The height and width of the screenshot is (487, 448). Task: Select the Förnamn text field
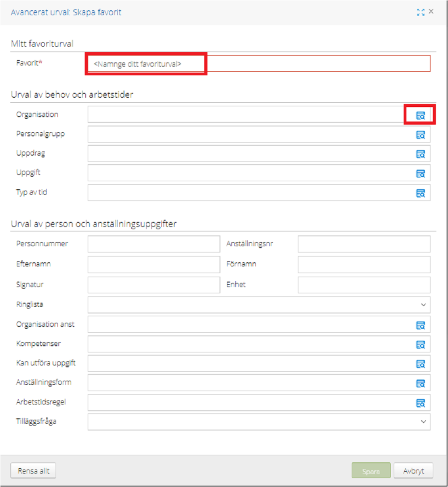point(364,264)
